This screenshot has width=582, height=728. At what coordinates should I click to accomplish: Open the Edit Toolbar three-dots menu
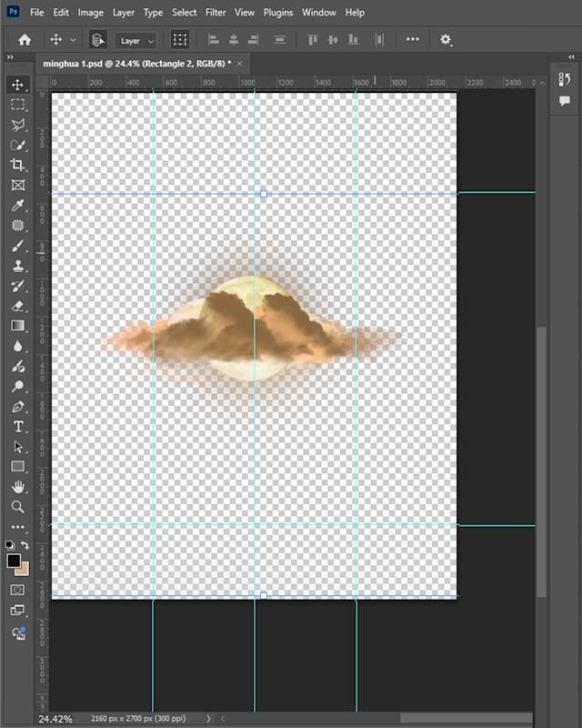point(17,527)
